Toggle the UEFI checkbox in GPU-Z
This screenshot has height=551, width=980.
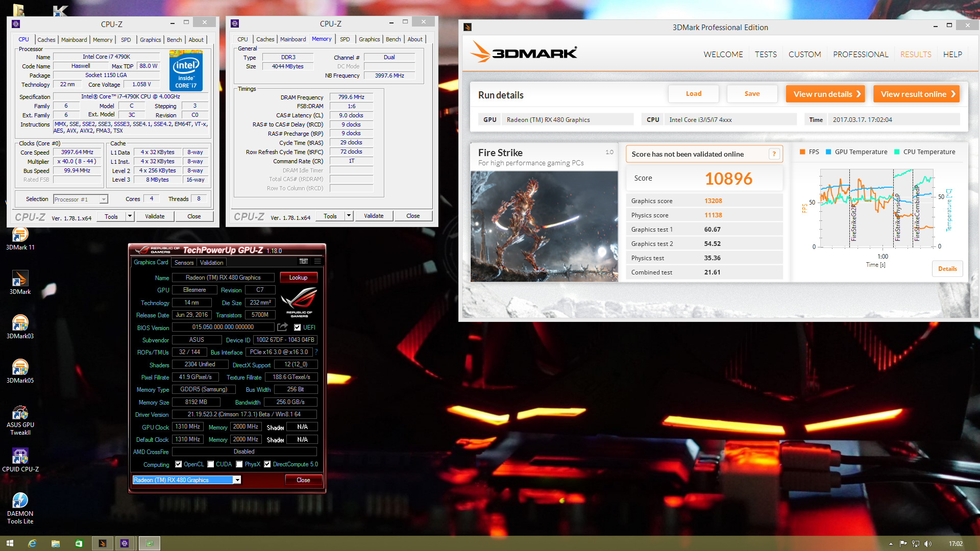[297, 328]
